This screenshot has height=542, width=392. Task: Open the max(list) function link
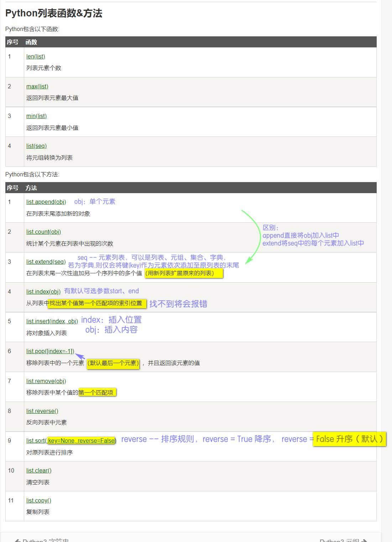pyautogui.click(x=37, y=86)
